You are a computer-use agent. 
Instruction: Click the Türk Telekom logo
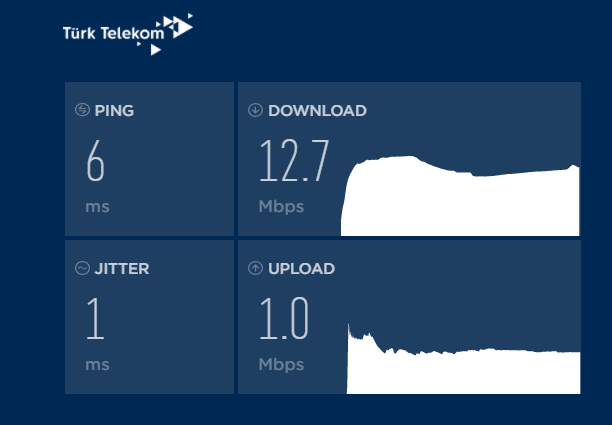128,34
